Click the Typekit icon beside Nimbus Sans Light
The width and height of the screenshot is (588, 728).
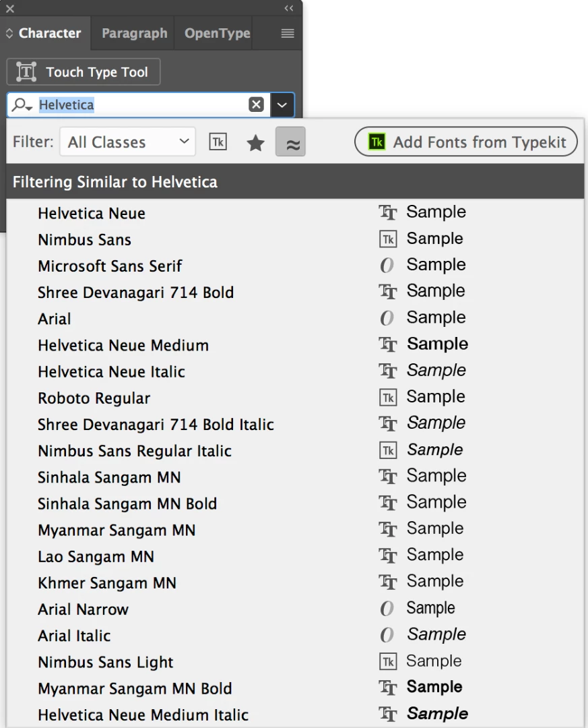[x=388, y=662]
